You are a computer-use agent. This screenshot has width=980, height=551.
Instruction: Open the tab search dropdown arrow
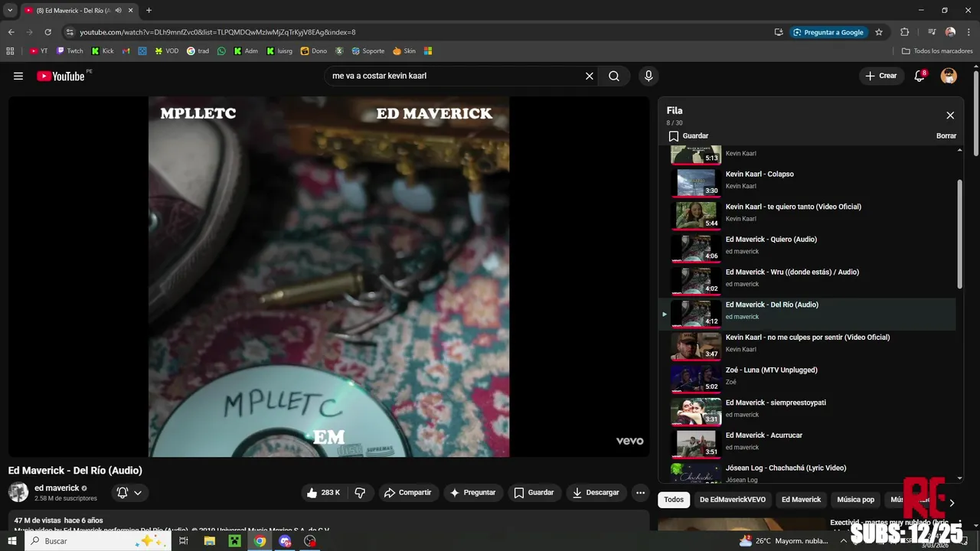[10, 10]
